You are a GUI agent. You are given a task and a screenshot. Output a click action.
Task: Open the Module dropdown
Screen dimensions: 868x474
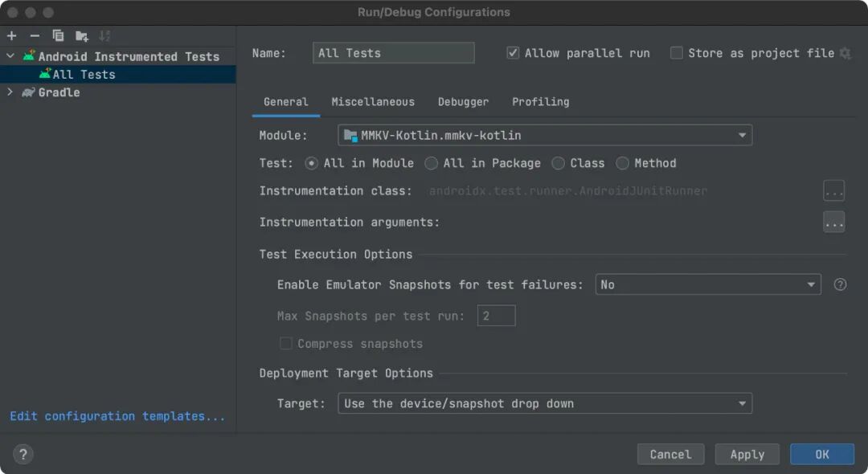coord(545,136)
